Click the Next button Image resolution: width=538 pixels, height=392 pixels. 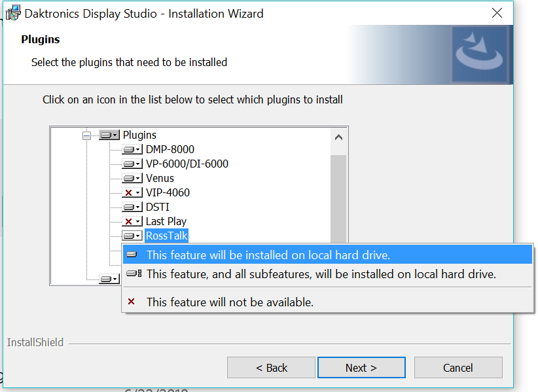click(361, 368)
